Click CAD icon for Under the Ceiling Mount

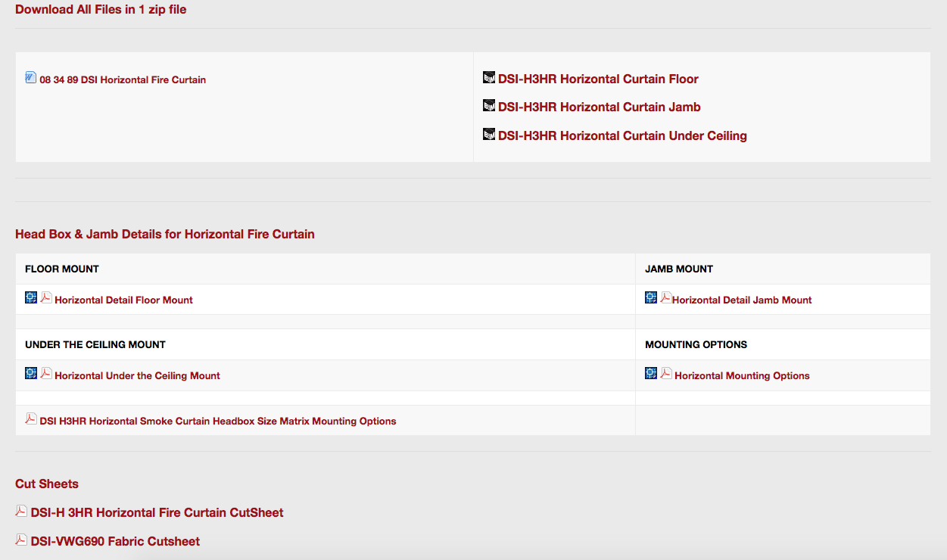[x=31, y=373]
